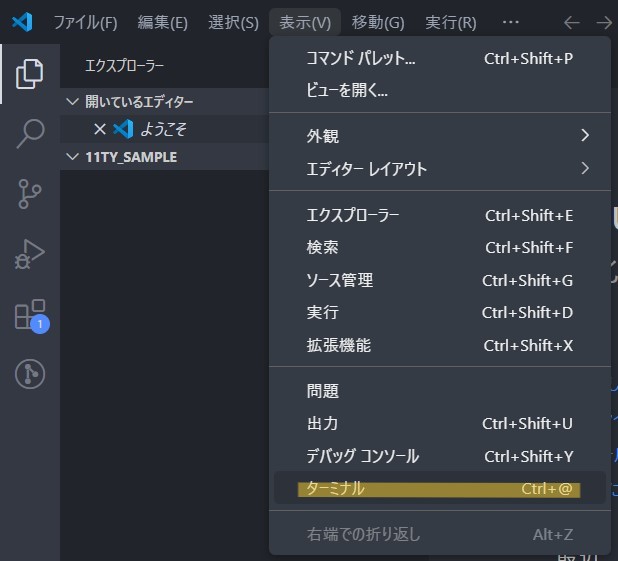Image resolution: width=618 pixels, height=561 pixels.
Task: Click the VS Code icon beside ようこそ
Action: pyautogui.click(x=123, y=129)
